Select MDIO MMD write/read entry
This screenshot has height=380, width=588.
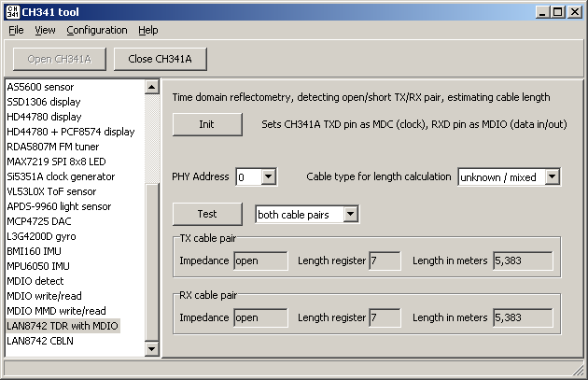(56, 311)
